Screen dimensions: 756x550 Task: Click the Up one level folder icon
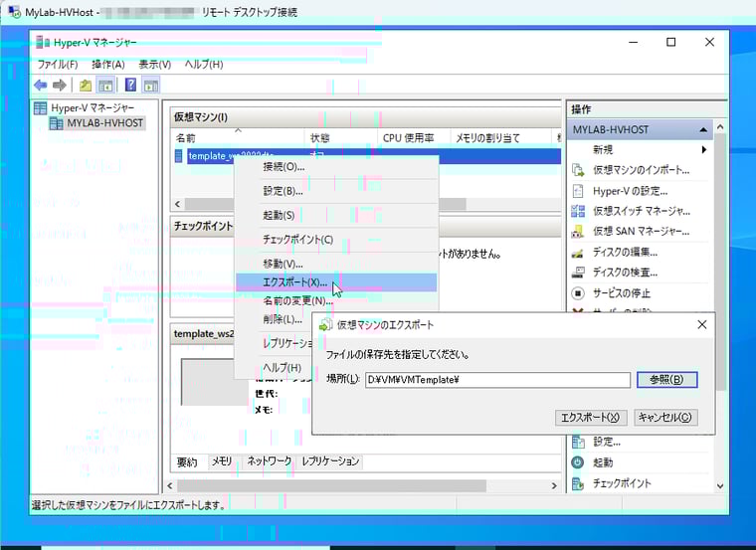coord(86,86)
